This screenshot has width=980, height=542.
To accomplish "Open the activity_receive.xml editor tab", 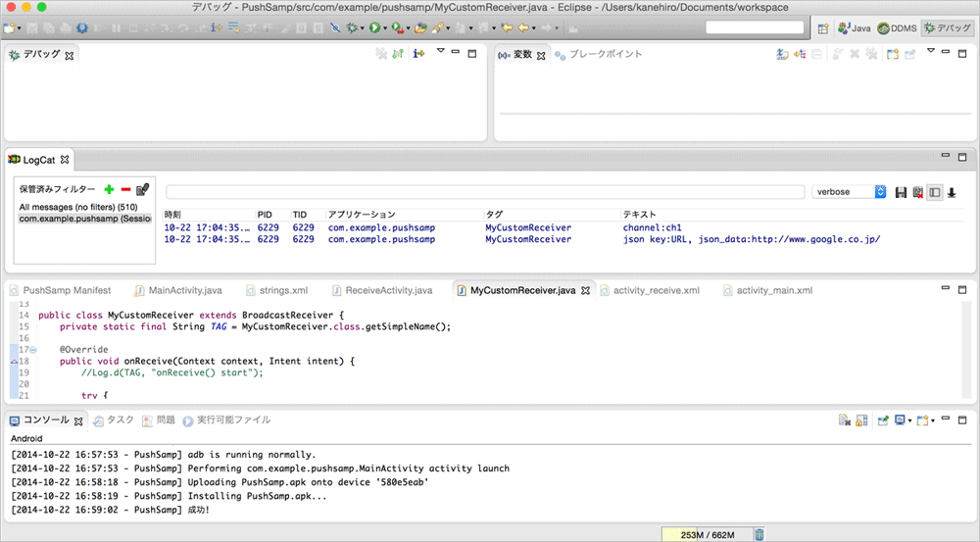I will tap(650, 291).
